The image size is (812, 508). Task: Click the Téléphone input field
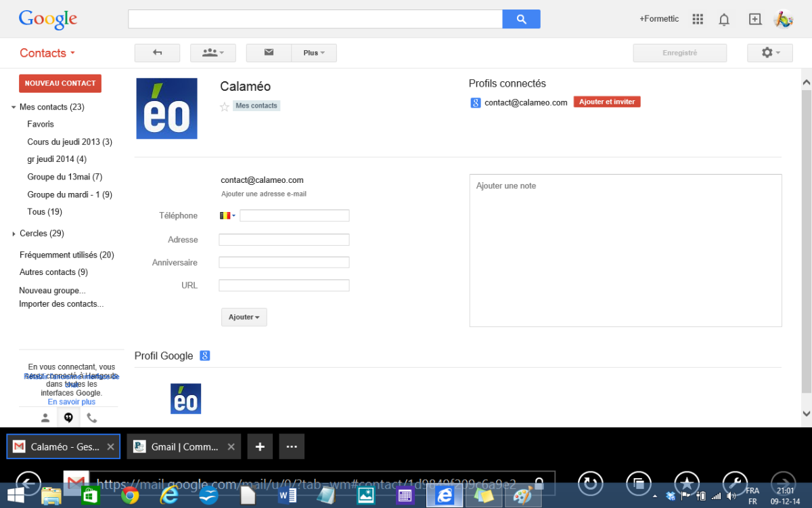pyautogui.click(x=294, y=215)
